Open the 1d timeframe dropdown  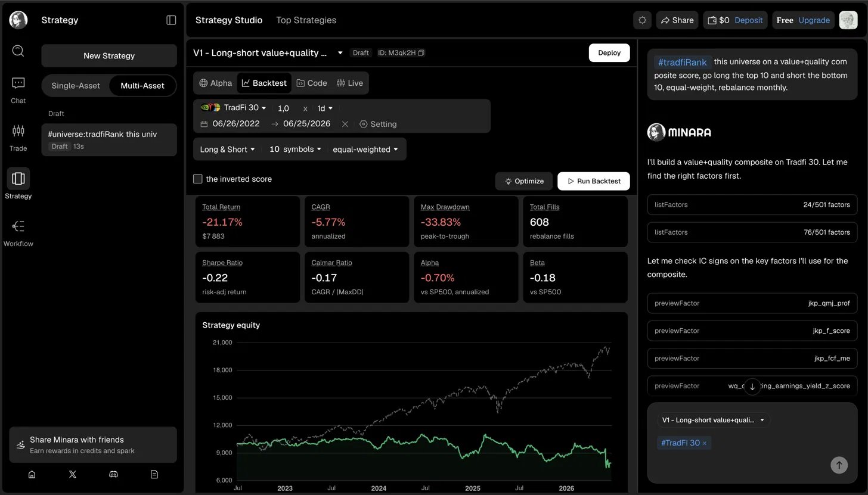pos(325,108)
